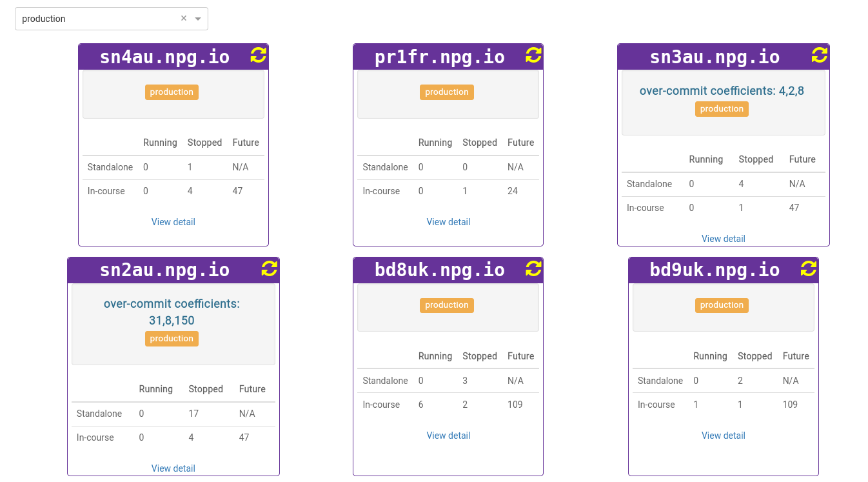Click the production tag on pr1fr.npg.io
This screenshot has height=482, width=868.
point(447,92)
